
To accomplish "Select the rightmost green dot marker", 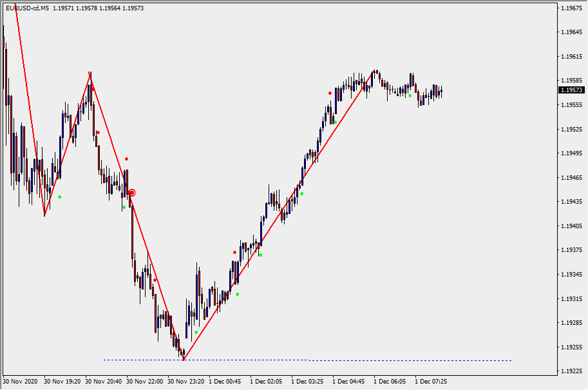I will tap(410, 96).
